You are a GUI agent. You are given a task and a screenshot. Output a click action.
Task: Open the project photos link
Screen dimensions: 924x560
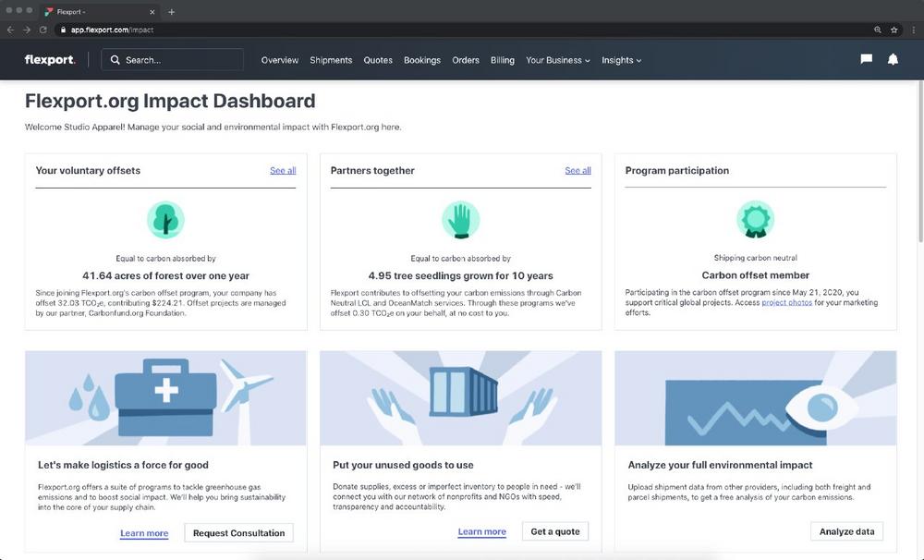(x=786, y=302)
